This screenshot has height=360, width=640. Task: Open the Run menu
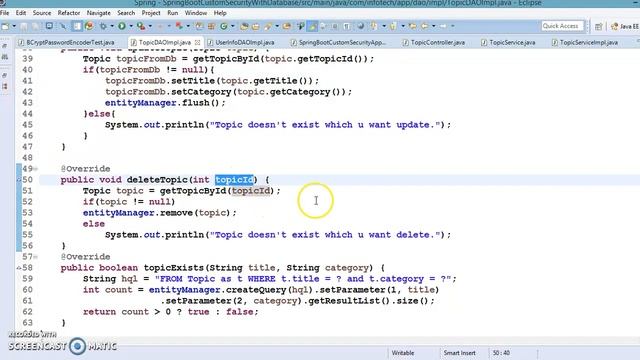pos(173,13)
